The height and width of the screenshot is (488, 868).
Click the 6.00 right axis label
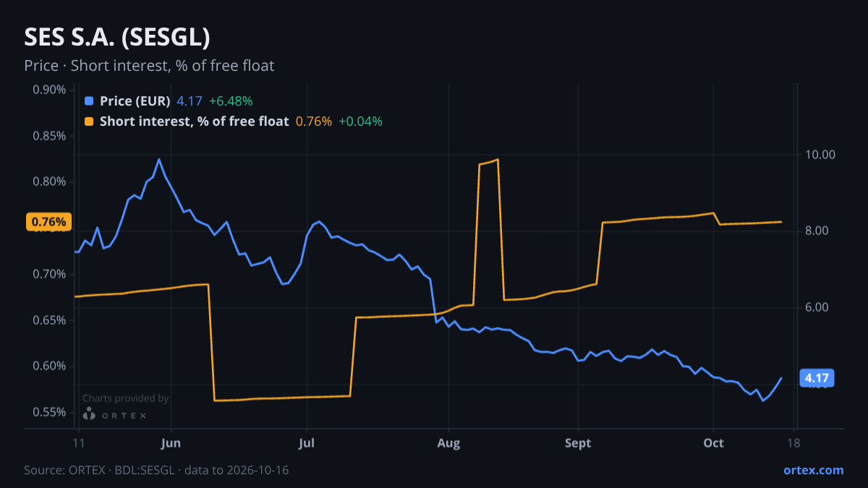(817, 308)
